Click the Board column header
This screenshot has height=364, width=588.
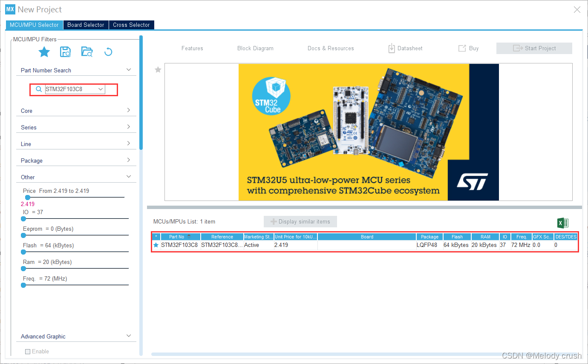[x=367, y=237]
